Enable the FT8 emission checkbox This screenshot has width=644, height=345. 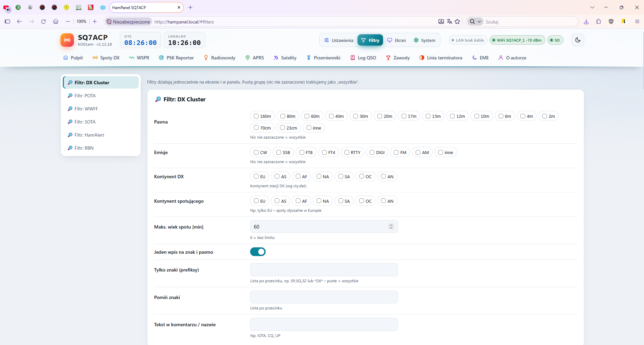click(302, 152)
